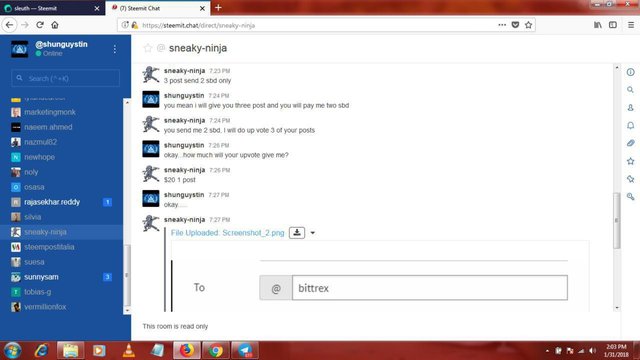Open page actions three-dot menu in address bar
Image resolution: width=640 pixels, height=360 pixels.
[502, 25]
